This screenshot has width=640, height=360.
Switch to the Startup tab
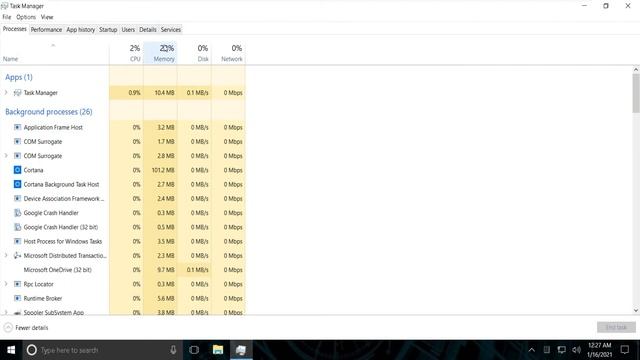[x=108, y=29]
